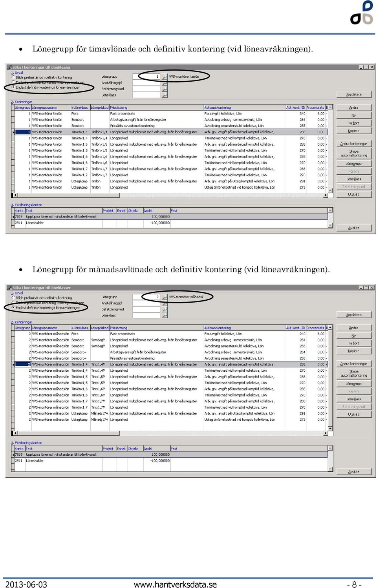Select Aut.kont.-ID 291 cell in månadslön window
The width and height of the screenshot is (377, 588).
click(296, 413)
